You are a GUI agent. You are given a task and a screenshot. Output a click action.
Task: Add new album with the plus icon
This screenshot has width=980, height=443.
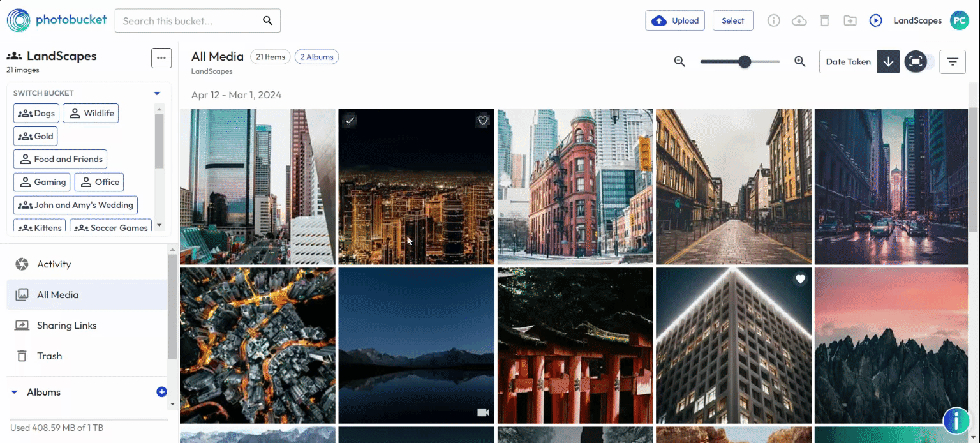pyautogui.click(x=161, y=392)
